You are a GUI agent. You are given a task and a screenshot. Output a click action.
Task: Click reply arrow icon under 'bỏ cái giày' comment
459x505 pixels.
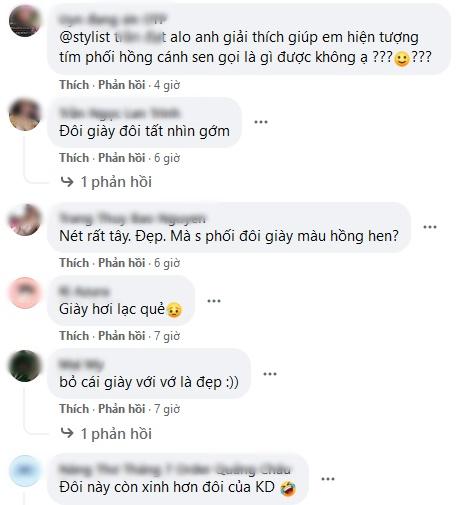click(67, 433)
